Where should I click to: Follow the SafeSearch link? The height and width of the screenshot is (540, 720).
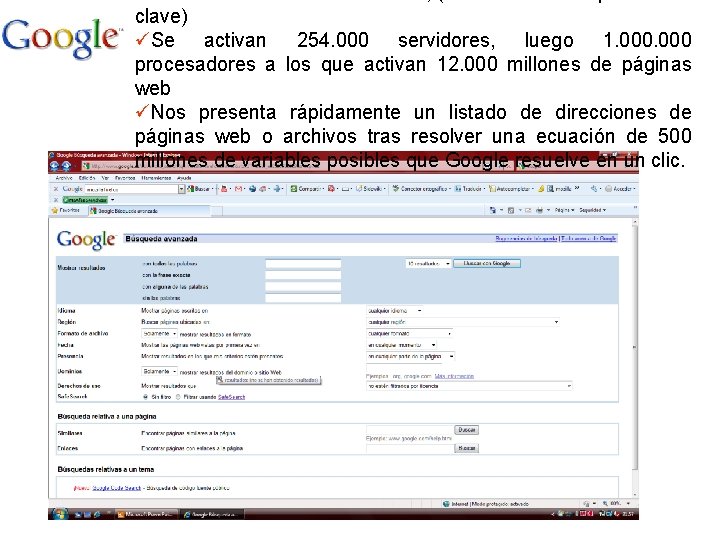(x=231, y=397)
